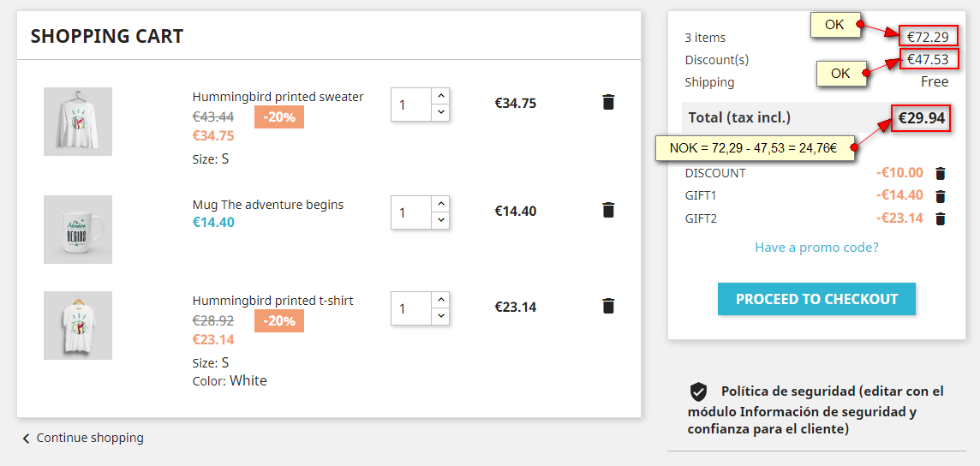The height and width of the screenshot is (466, 980).
Task: Open the Hummingbird printed sweater product link
Action: pos(278,97)
